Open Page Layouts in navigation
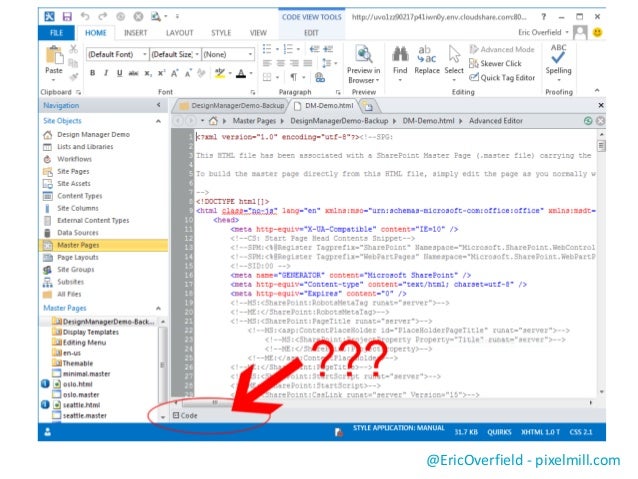This screenshot has width=638, height=479. pyautogui.click(x=78, y=257)
